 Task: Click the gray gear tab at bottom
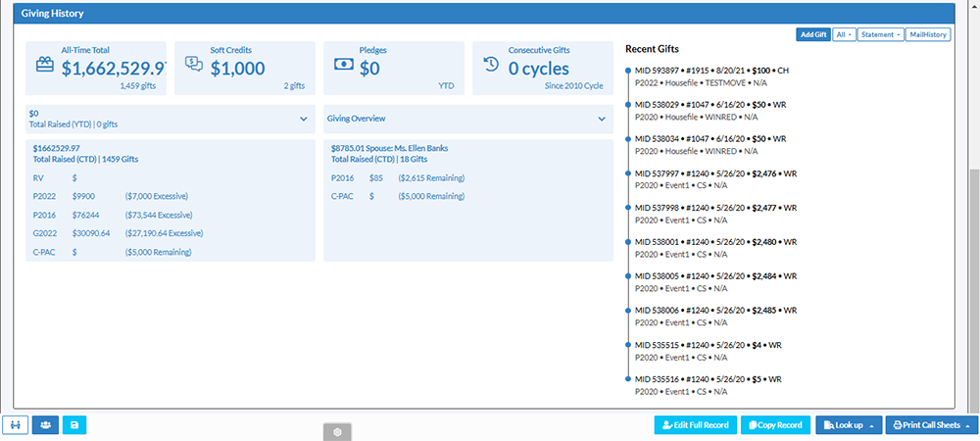pyautogui.click(x=337, y=431)
